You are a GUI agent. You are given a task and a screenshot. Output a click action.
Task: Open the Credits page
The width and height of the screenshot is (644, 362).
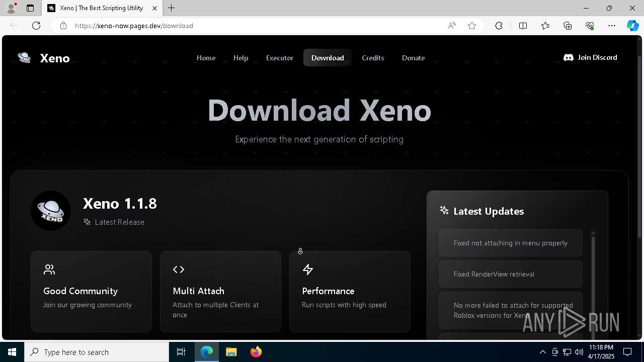(x=373, y=58)
